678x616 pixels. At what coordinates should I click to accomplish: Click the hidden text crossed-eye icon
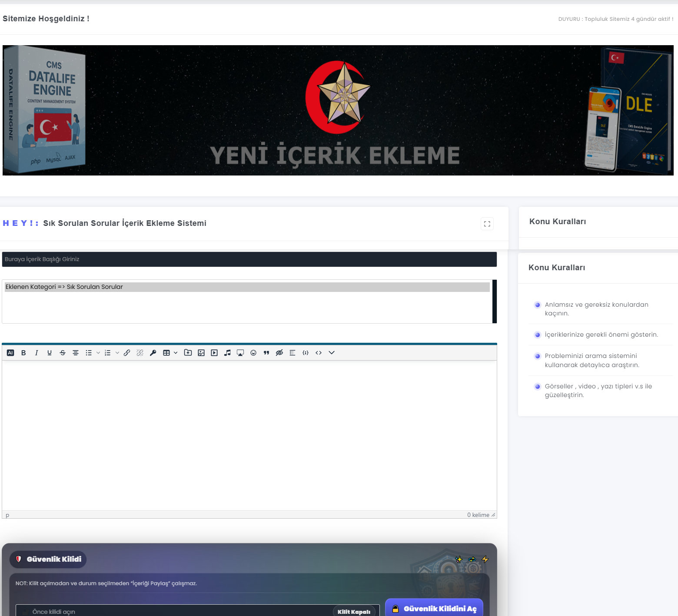(x=279, y=353)
